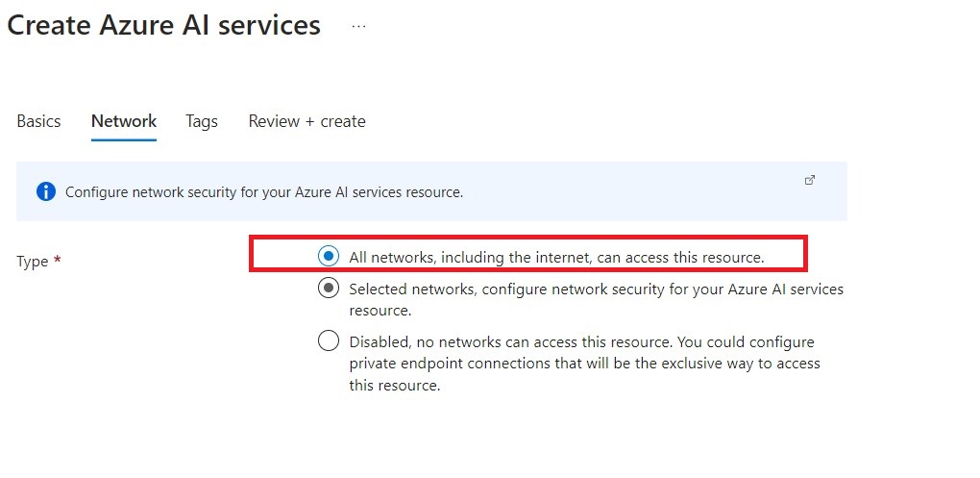The width and height of the screenshot is (980, 478).
Task: Click the "Selected networks, configure network security" text
Action: pos(596,289)
